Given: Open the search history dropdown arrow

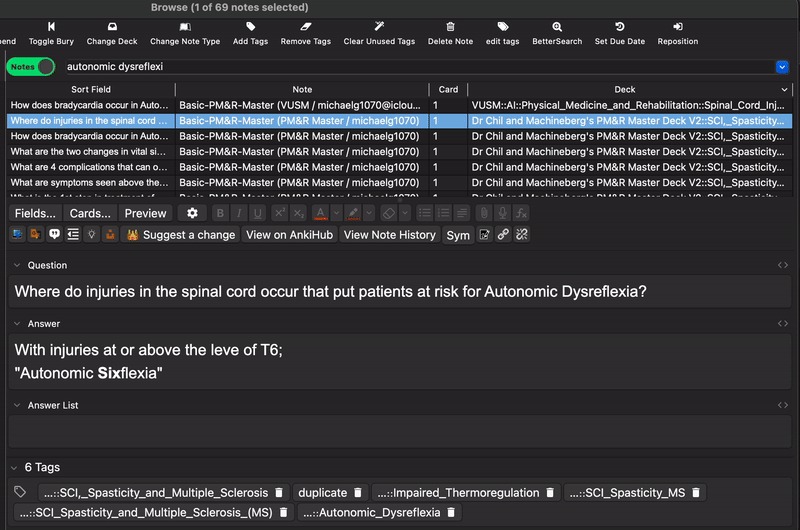Looking at the screenshot, I should (x=782, y=67).
